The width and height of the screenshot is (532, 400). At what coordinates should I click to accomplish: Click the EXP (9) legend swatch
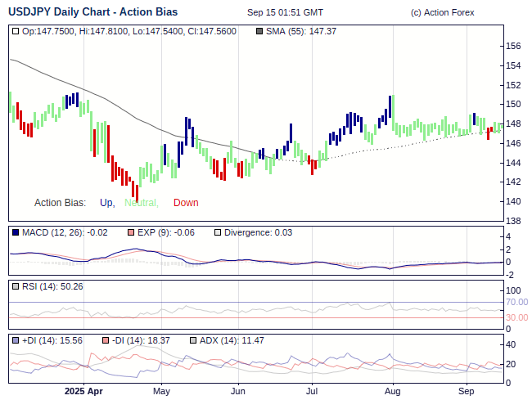point(129,232)
